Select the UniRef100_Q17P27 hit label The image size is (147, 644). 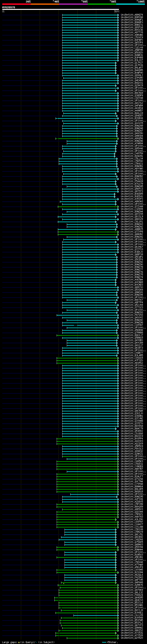click(132, 63)
